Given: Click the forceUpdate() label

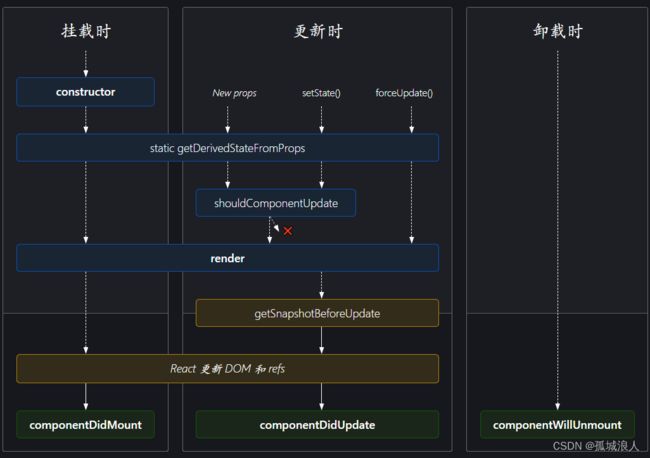Looking at the screenshot, I should pos(404,93).
